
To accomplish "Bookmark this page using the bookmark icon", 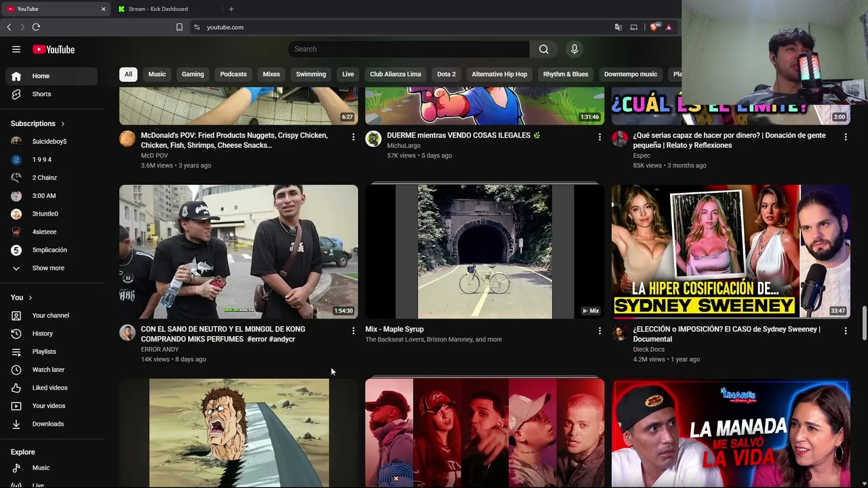I will pyautogui.click(x=179, y=27).
